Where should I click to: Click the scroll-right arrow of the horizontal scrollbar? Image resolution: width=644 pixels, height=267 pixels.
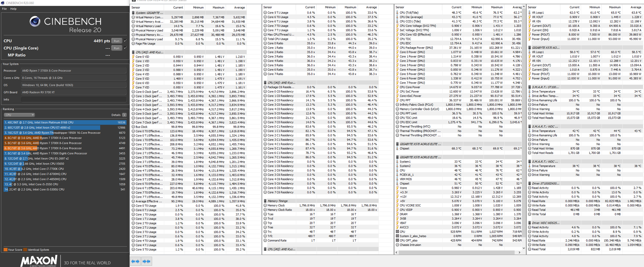(519, 252)
